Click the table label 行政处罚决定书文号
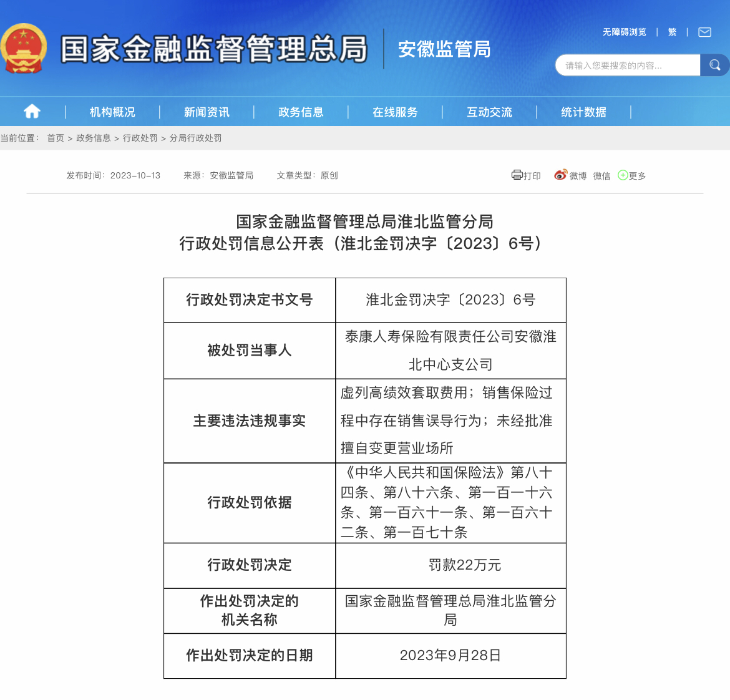This screenshot has height=700, width=730. (x=250, y=299)
